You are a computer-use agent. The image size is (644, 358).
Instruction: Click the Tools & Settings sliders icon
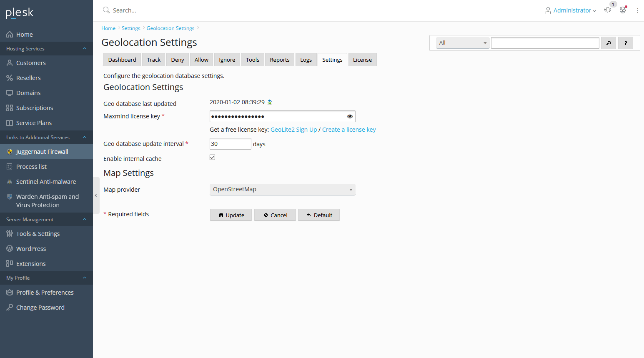coord(10,234)
